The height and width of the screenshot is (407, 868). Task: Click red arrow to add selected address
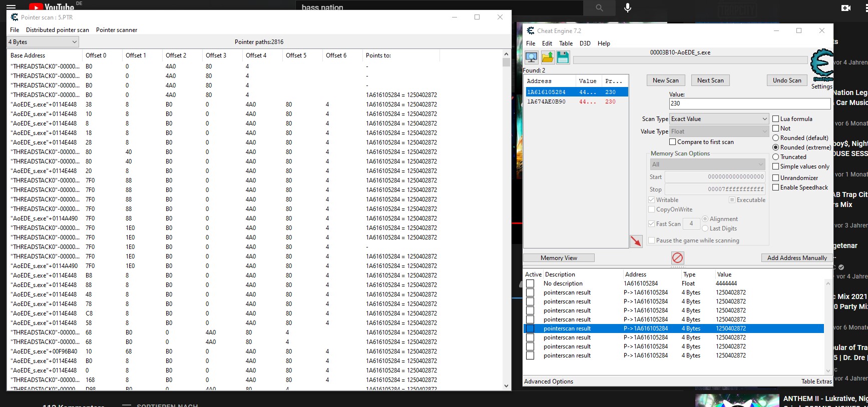coord(636,241)
